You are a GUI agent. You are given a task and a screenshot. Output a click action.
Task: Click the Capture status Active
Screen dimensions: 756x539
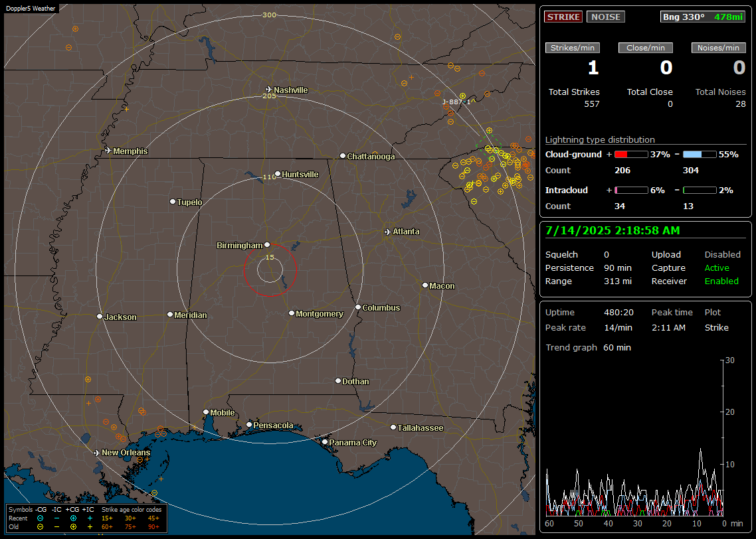pos(717,268)
